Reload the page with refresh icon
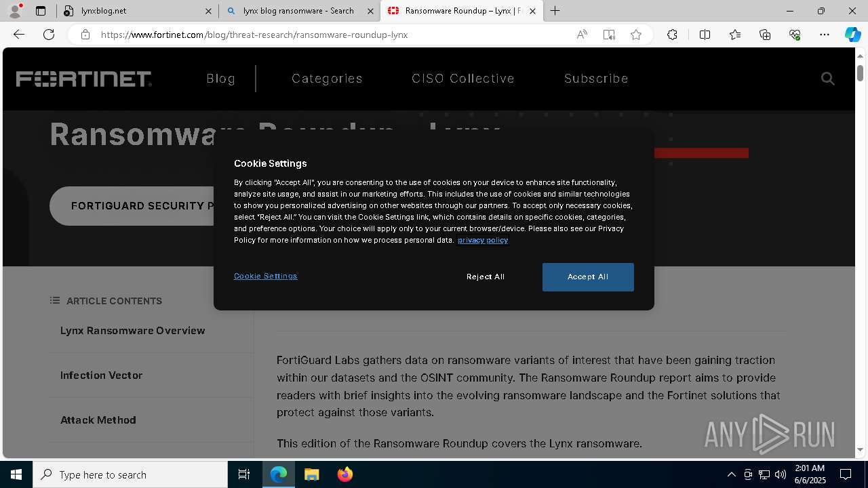This screenshot has width=868, height=488. 49,35
